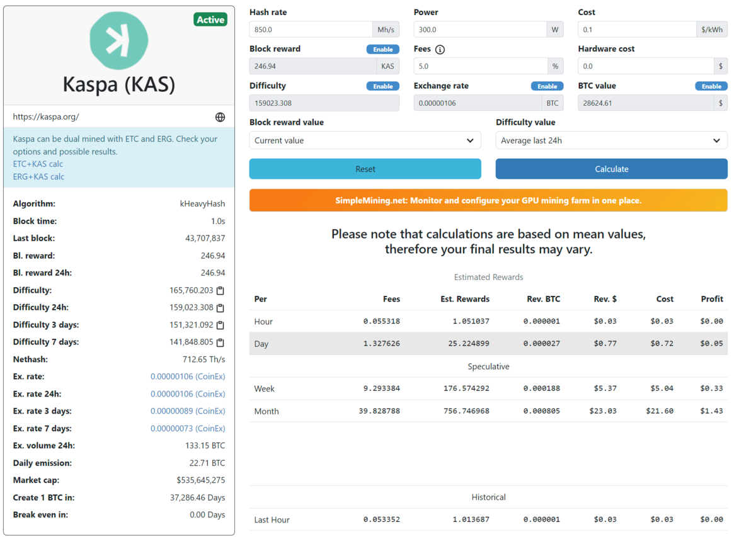
Task: Click the Week row label
Action: [x=264, y=389]
